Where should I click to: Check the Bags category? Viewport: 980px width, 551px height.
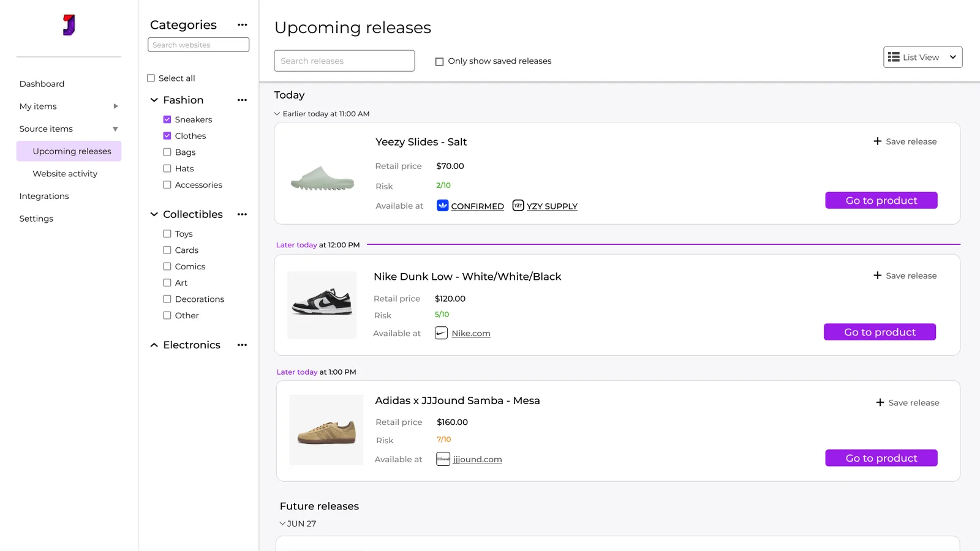pyautogui.click(x=167, y=152)
